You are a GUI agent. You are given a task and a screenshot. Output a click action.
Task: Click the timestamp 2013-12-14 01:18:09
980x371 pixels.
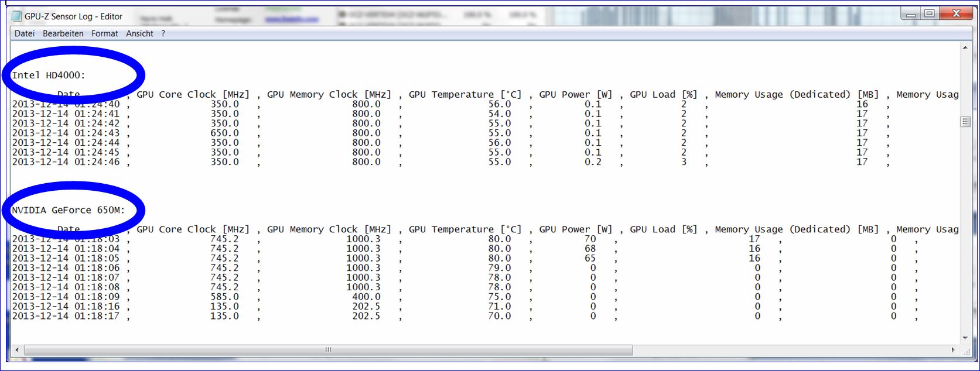pos(66,297)
